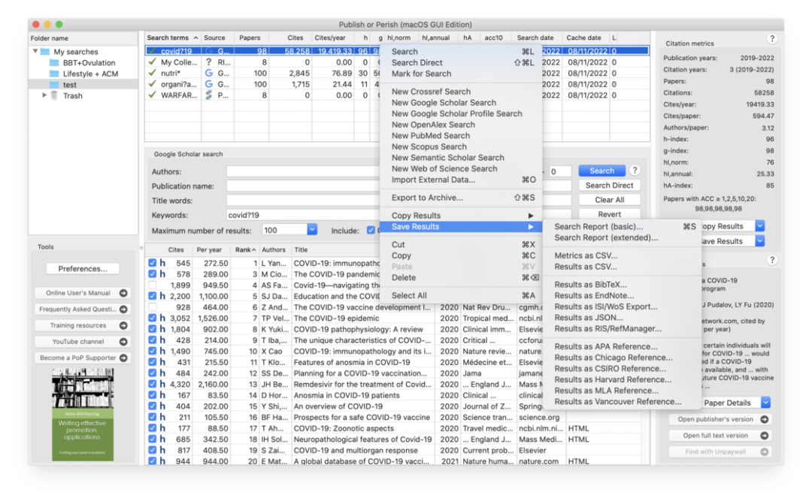Check the unchecked box for rank 4 paper
Viewport: 812px width, 504px height.
tap(153, 285)
